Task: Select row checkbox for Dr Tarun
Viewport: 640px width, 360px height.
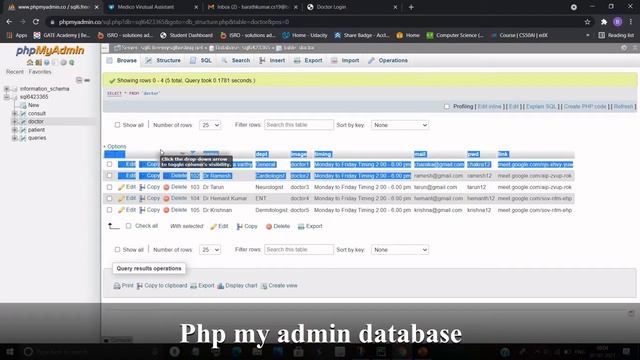Action: click(109, 187)
